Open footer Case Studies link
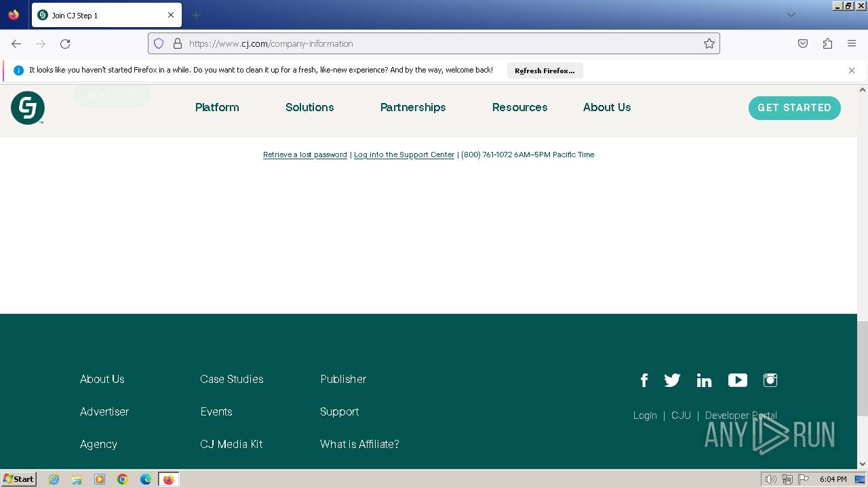This screenshot has height=488, width=868. tap(232, 379)
